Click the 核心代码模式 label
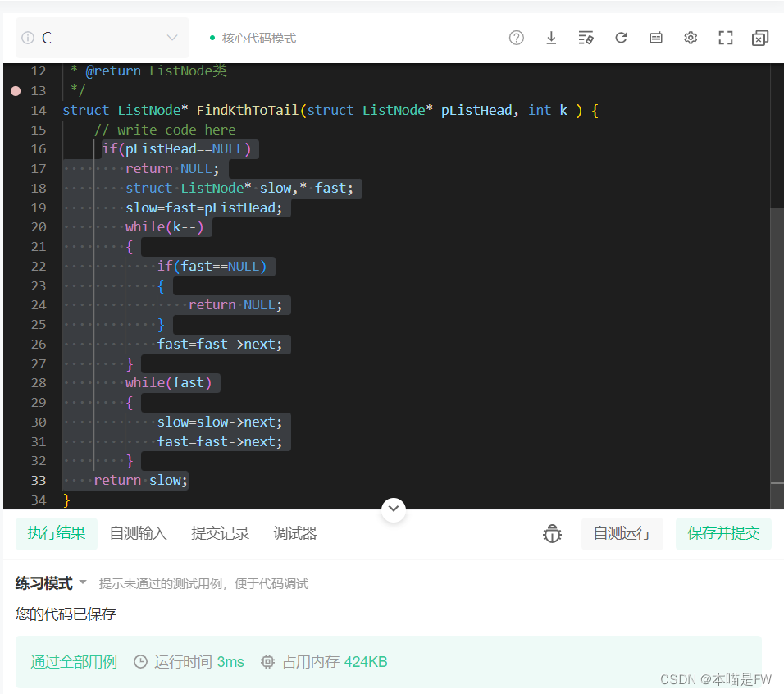 click(259, 38)
